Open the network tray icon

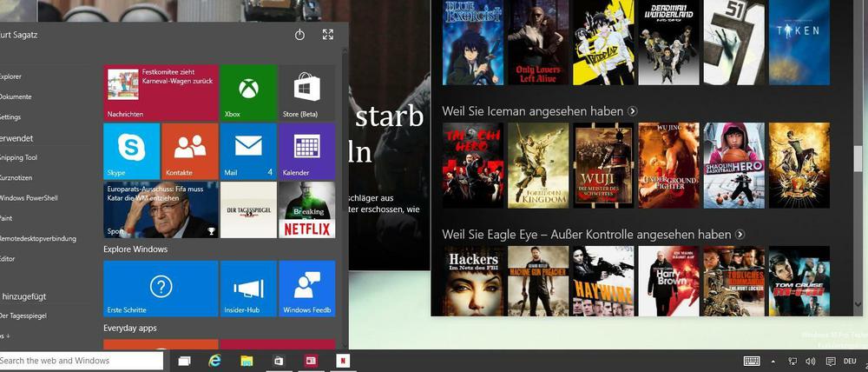click(x=792, y=361)
